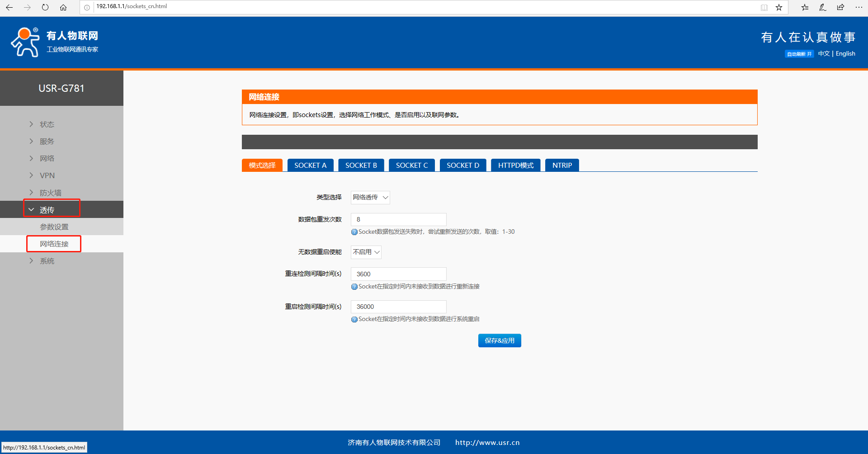Open reading view icon in address bar
Image resolution: width=868 pixels, height=454 pixels.
tap(764, 7)
